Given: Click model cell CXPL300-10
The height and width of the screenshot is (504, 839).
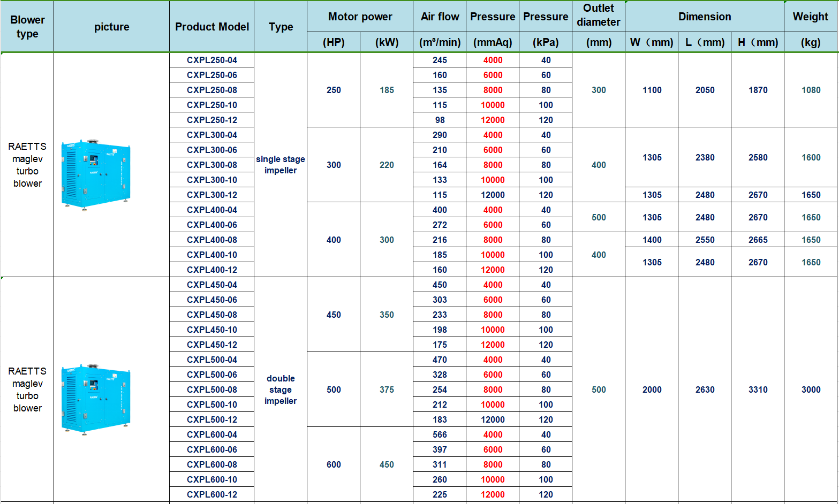Looking at the screenshot, I should (212, 180).
